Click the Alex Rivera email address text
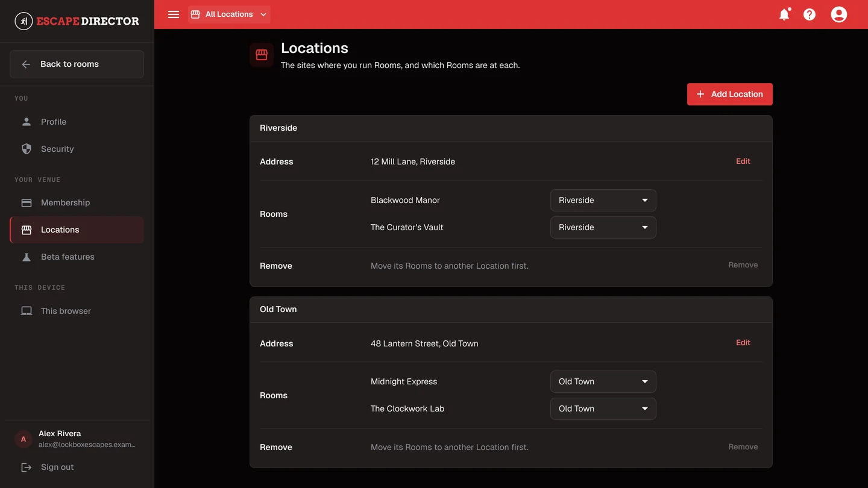The width and height of the screenshot is (868, 488). [x=87, y=445]
